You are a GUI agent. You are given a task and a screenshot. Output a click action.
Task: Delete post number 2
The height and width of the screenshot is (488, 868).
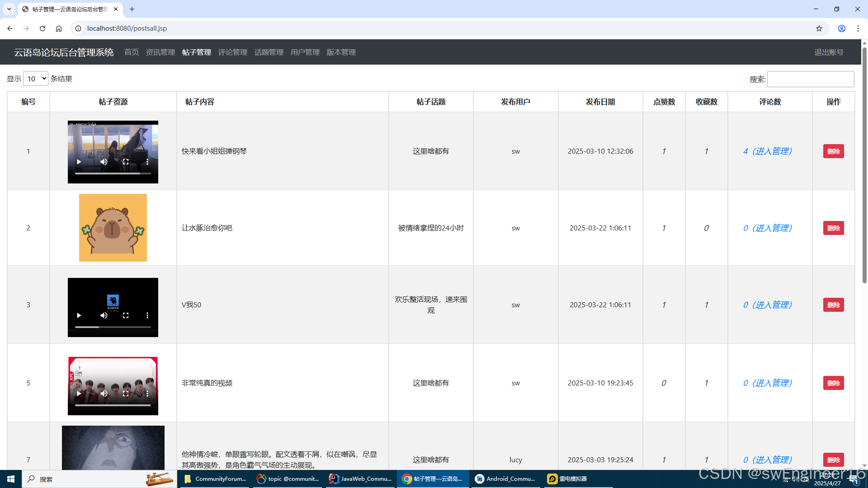[x=833, y=228]
